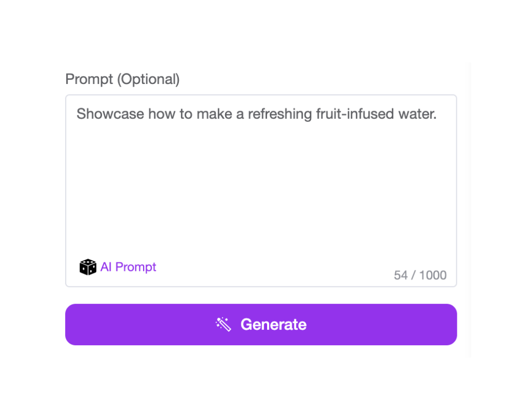This screenshot has width=525, height=420.
Task: Focus the Prompt text area
Action: click(261, 191)
